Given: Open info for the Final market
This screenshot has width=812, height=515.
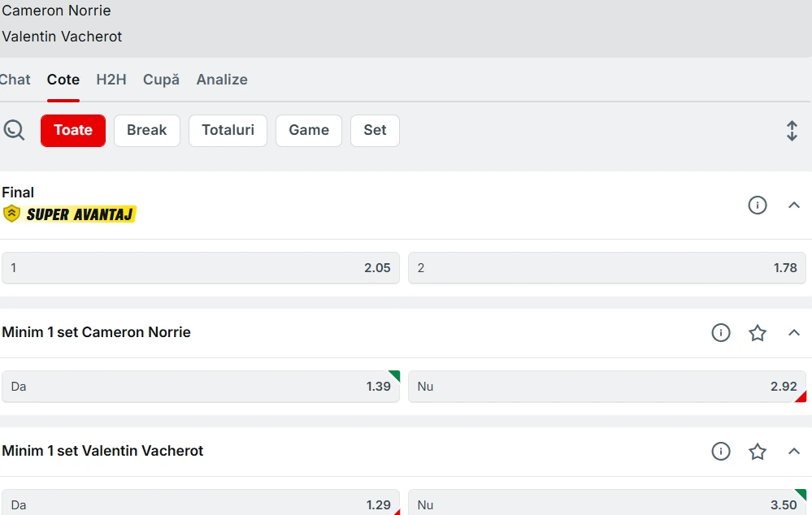Looking at the screenshot, I should pos(758,206).
